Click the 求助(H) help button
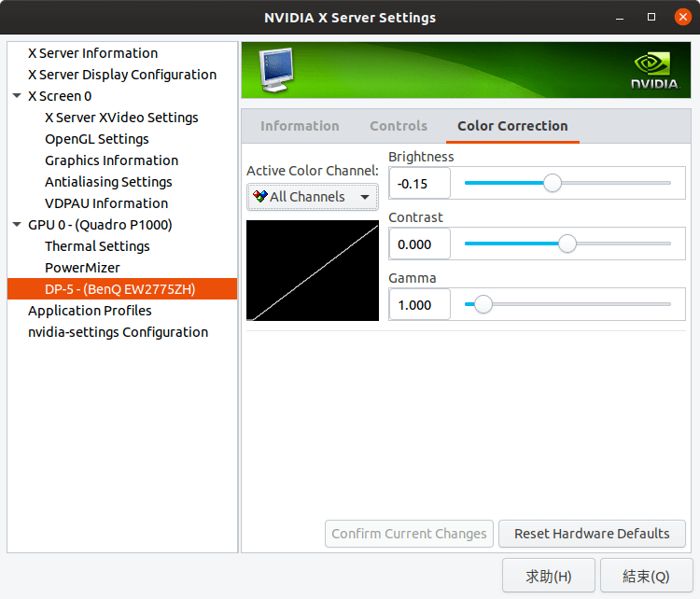 549,576
